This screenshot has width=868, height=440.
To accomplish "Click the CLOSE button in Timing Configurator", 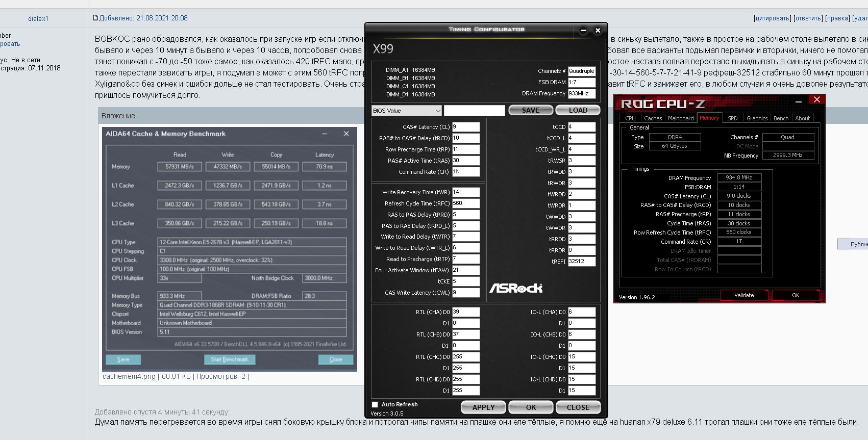I will (578, 407).
